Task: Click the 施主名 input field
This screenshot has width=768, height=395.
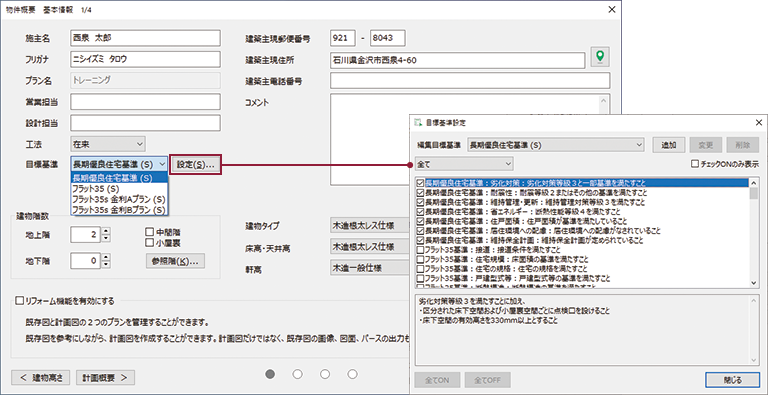Action: [x=145, y=38]
